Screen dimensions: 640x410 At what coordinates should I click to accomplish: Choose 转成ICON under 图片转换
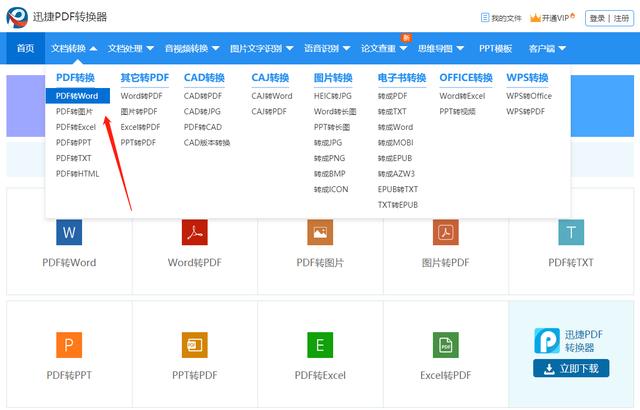click(x=331, y=189)
